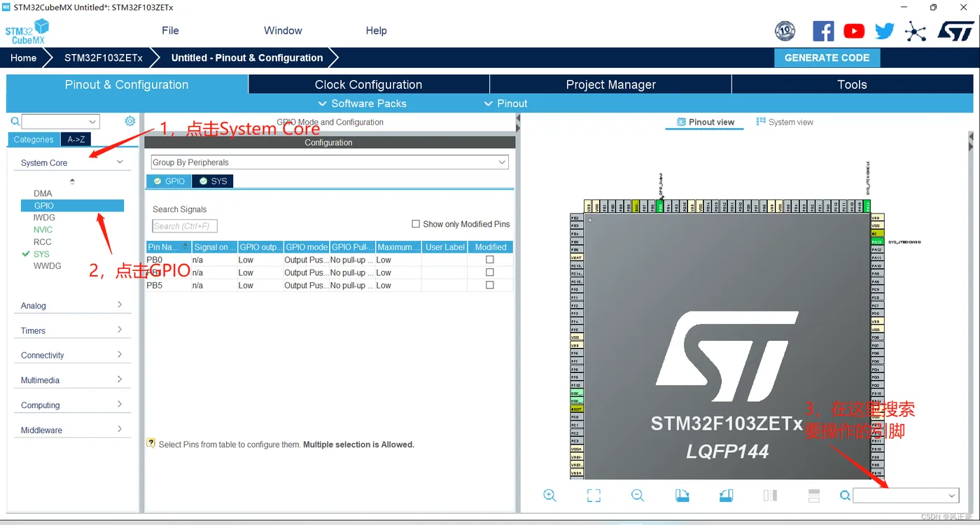Switch to the Tools tab

tap(852, 85)
